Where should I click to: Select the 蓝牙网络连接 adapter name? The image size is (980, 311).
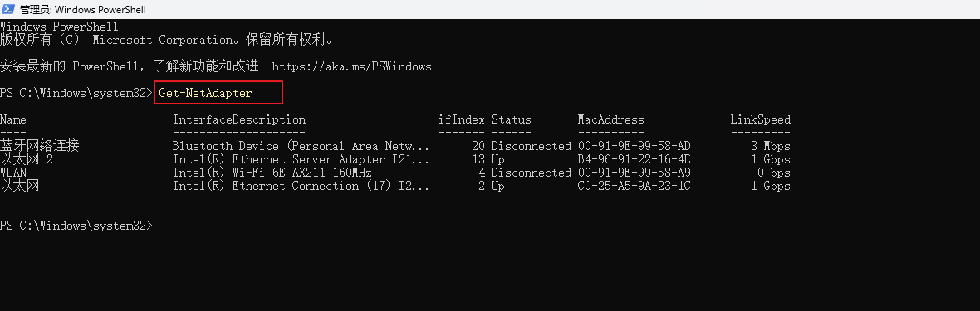point(39,146)
